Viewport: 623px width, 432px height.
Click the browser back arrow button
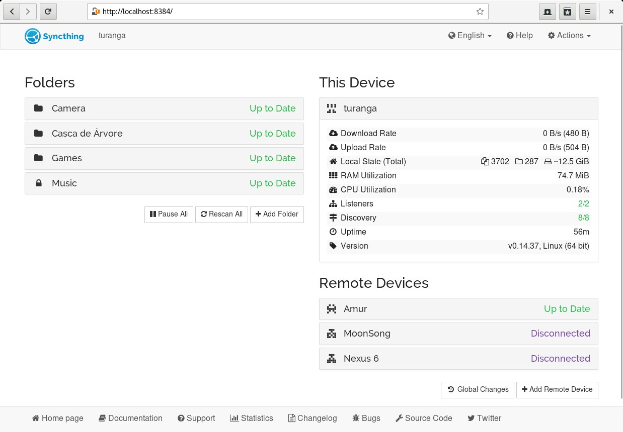coord(12,11)
